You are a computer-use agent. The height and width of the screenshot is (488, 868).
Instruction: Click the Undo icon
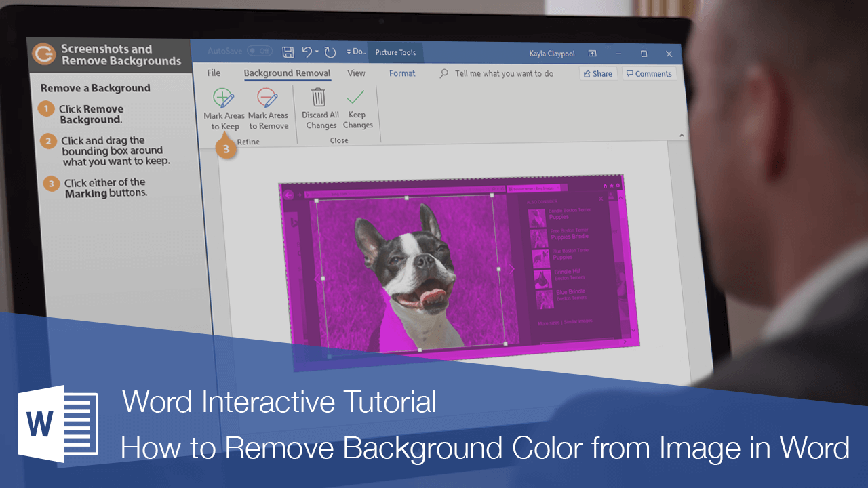pyautogui.click(x=307, y=52)
